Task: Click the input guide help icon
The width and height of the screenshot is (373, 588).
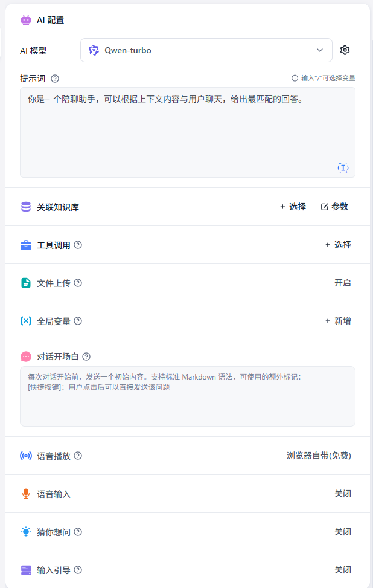Action: (x=78, y=570)
